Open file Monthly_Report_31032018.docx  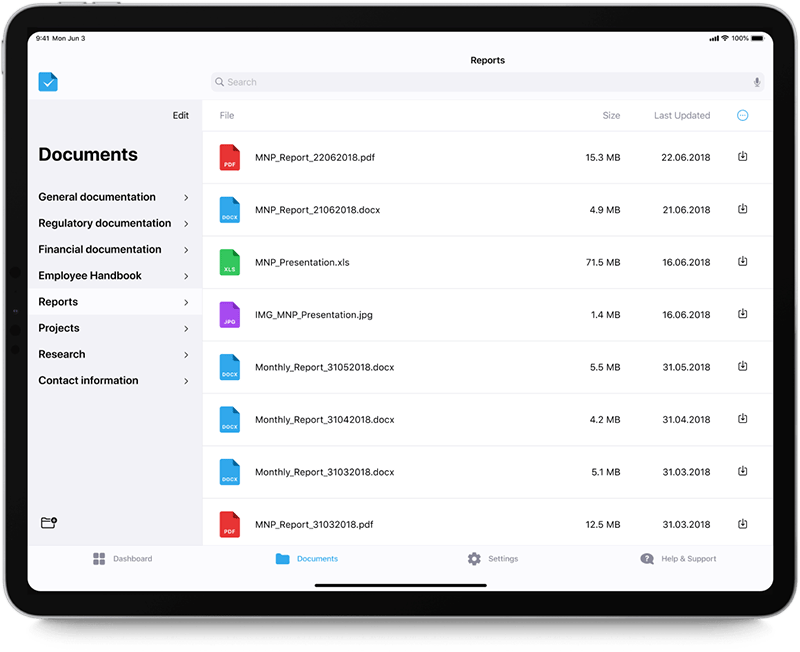[324, 472]
